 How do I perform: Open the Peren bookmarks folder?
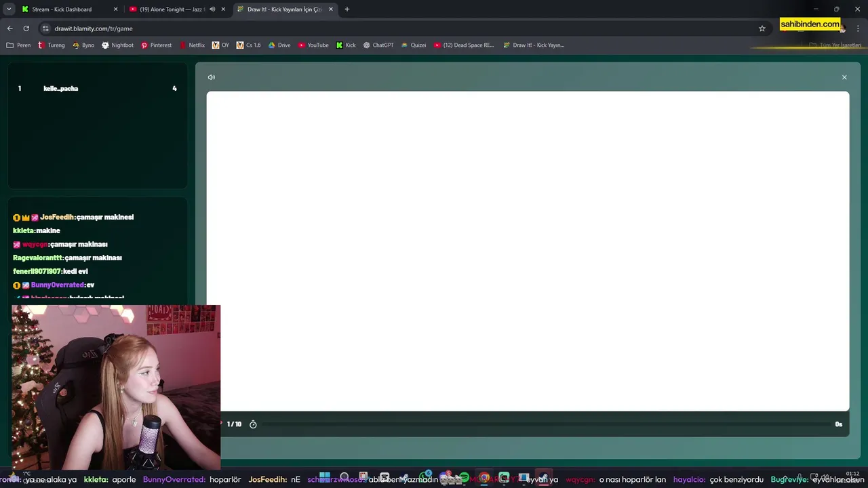(18, 45)
